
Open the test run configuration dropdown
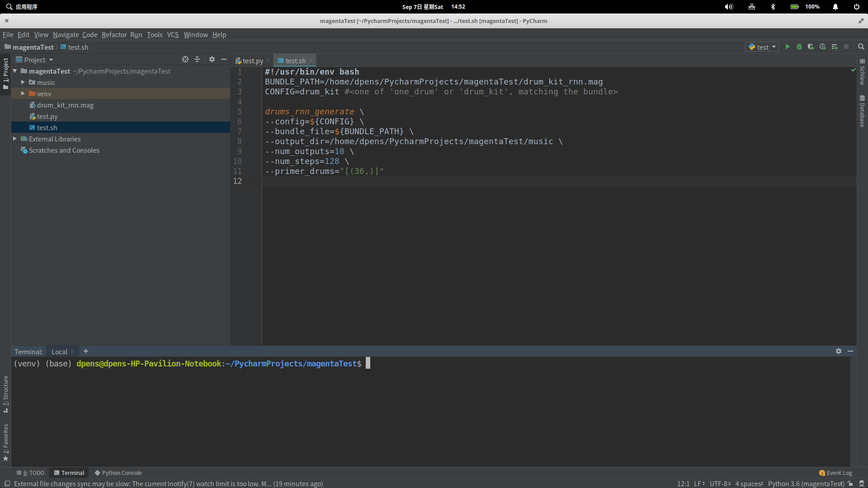pyautogui.click(x=762, y=47)
